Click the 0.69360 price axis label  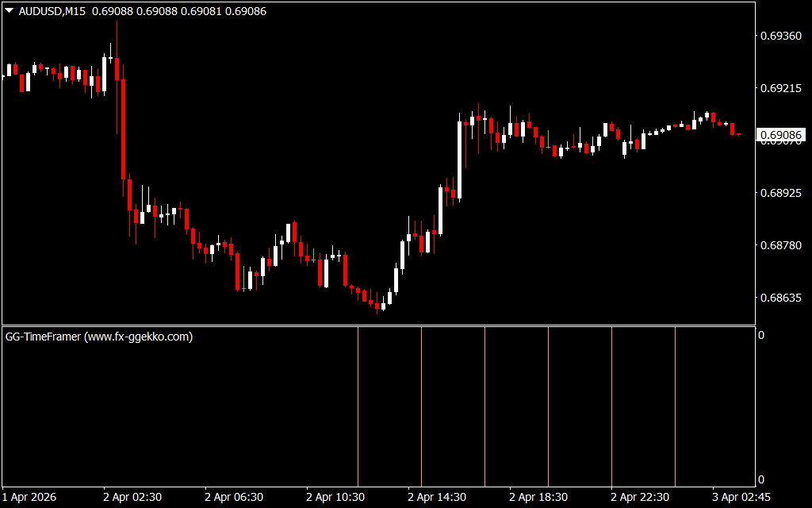(781, 37)
